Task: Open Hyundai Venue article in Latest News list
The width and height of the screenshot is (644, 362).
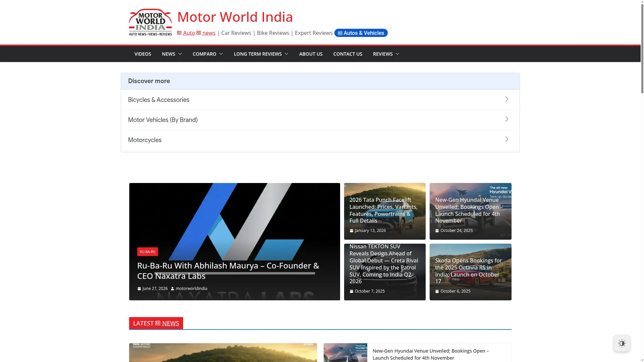Action: (431, 354)
